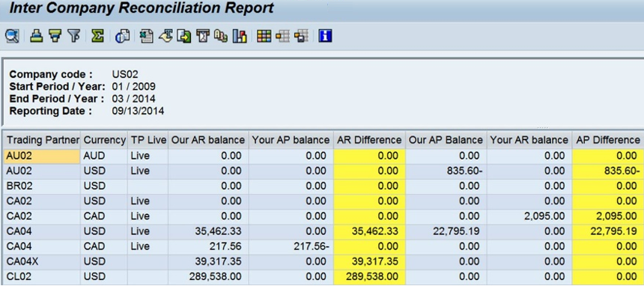The image size is (644, 286).
Task: Save layout icon
Action: click(302, 36)
